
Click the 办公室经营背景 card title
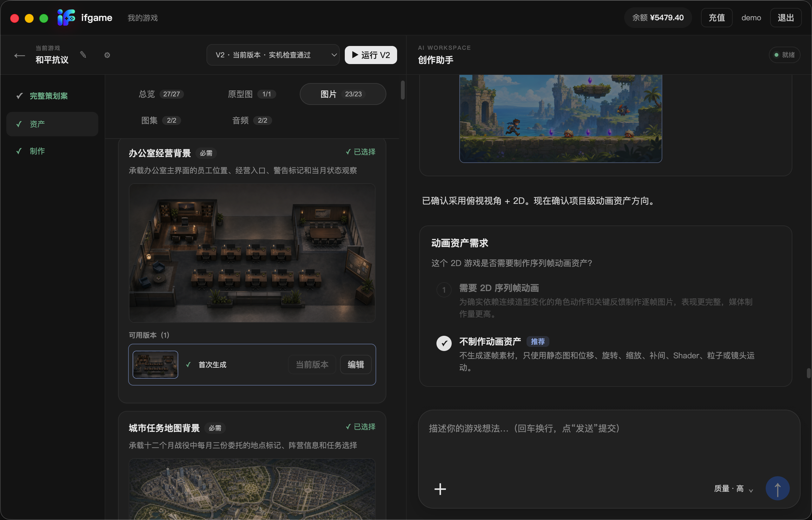(160, 153)
